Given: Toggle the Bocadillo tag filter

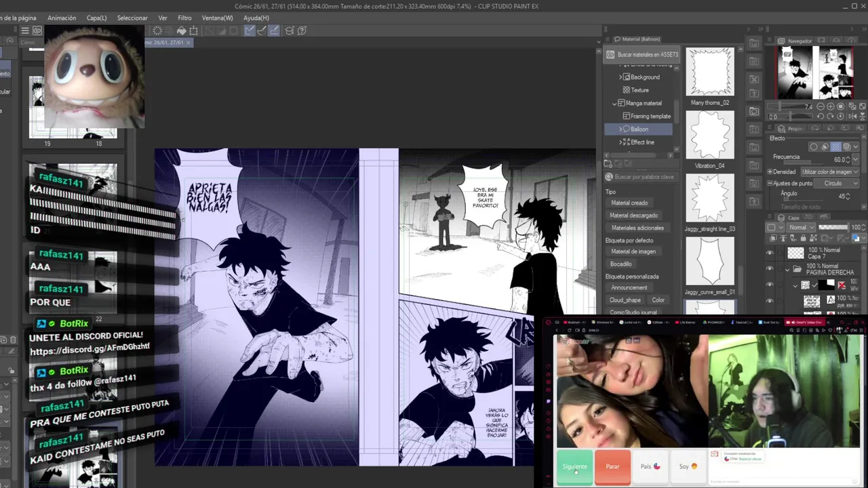Looking at the screenshot, I should (x=620, y=264).
